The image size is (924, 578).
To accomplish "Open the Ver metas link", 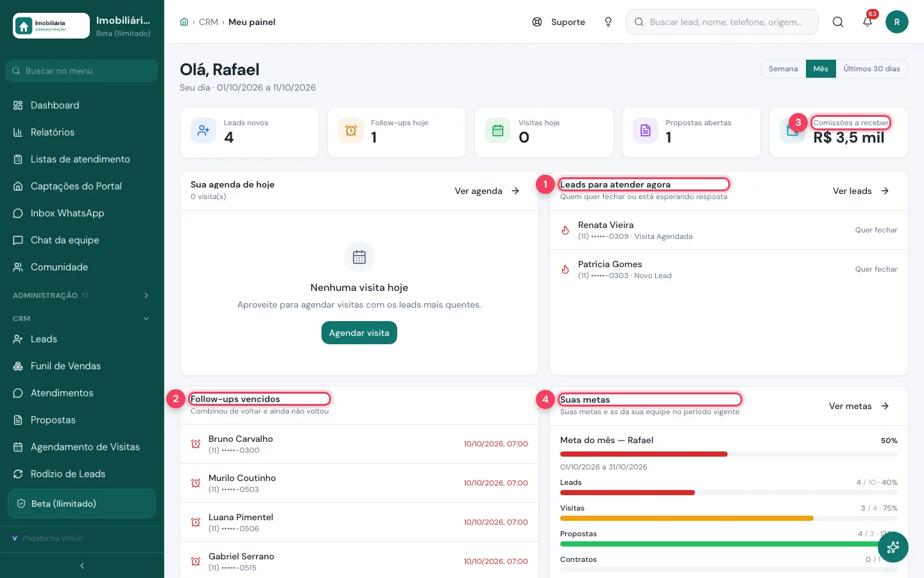I will pos(859,406).
